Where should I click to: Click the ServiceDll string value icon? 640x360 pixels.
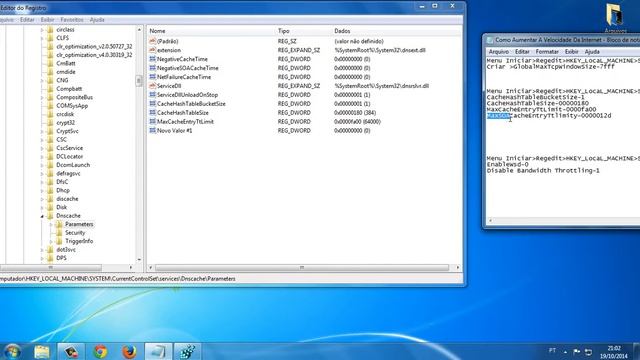(x=153, y=86)
